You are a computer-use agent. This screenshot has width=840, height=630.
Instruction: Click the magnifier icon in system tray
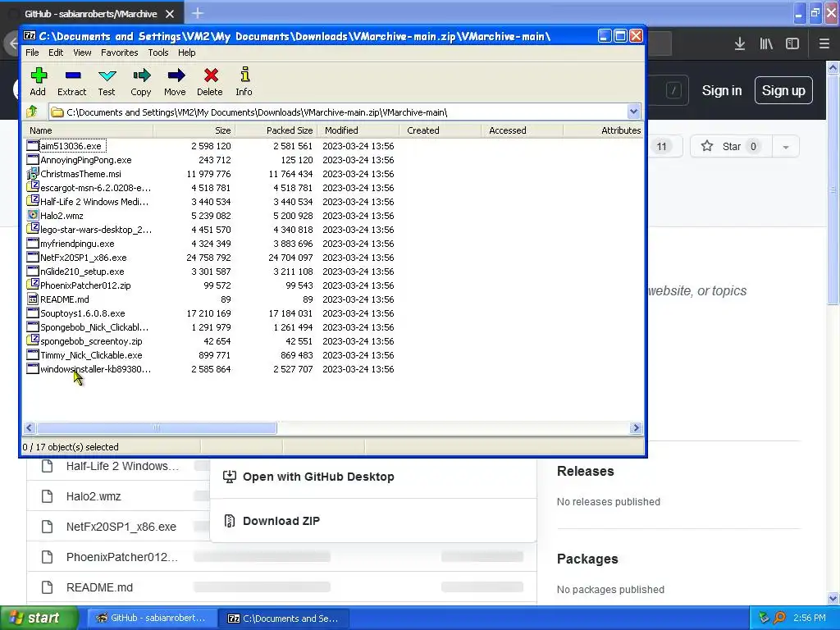(x=779, y=618)
